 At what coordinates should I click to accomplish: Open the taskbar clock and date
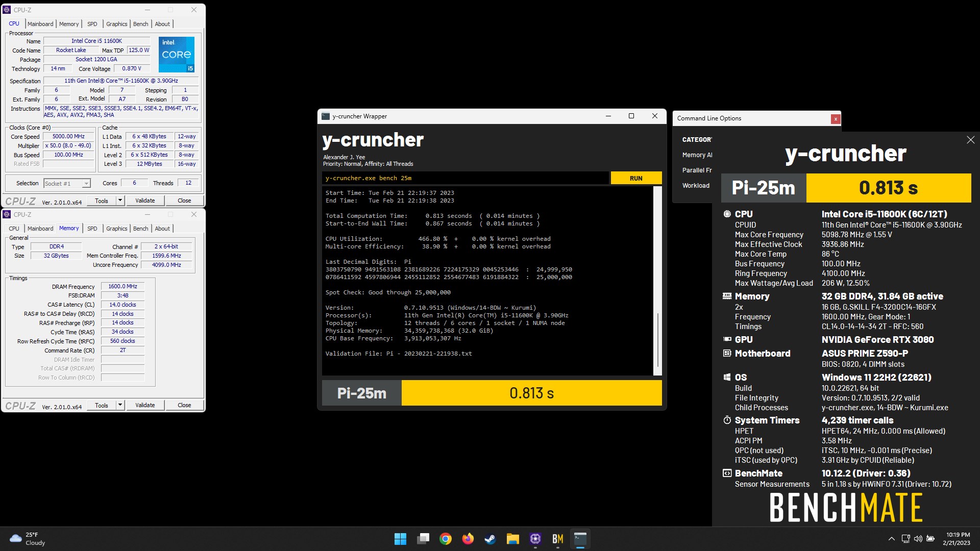pyautogui.click(x=958, y=539)
